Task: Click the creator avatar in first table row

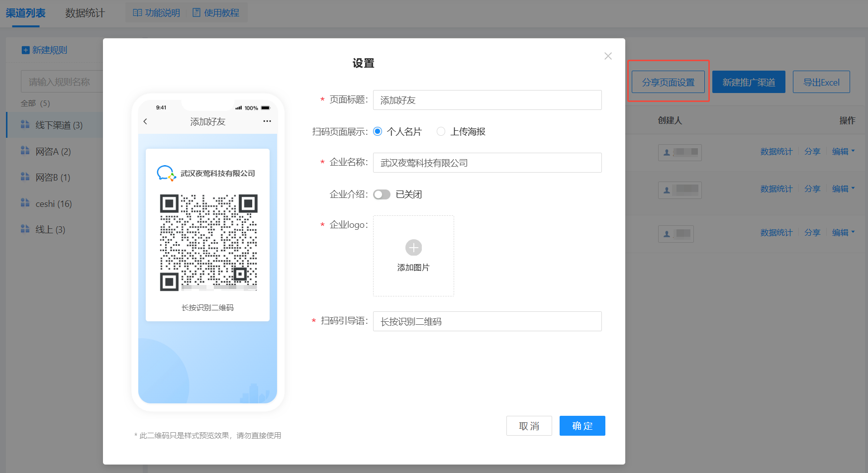Action: coord(667,152)
